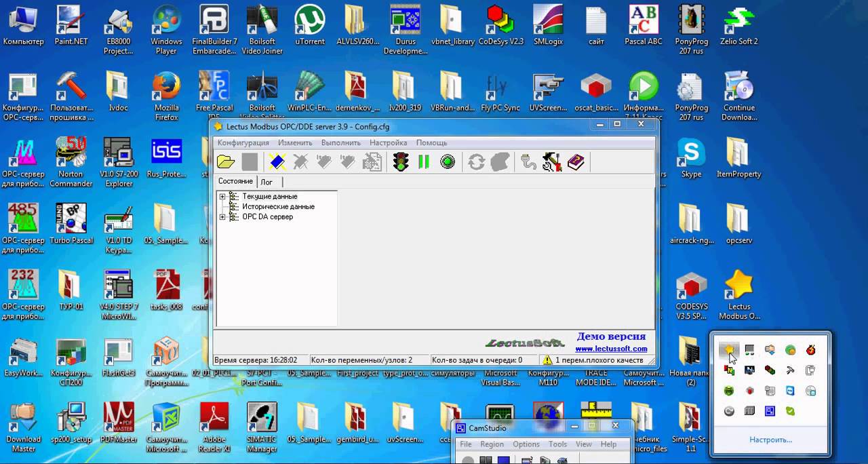
Task: Click the SIMATIC Manager desktop icon
Action: pos(262,427)
